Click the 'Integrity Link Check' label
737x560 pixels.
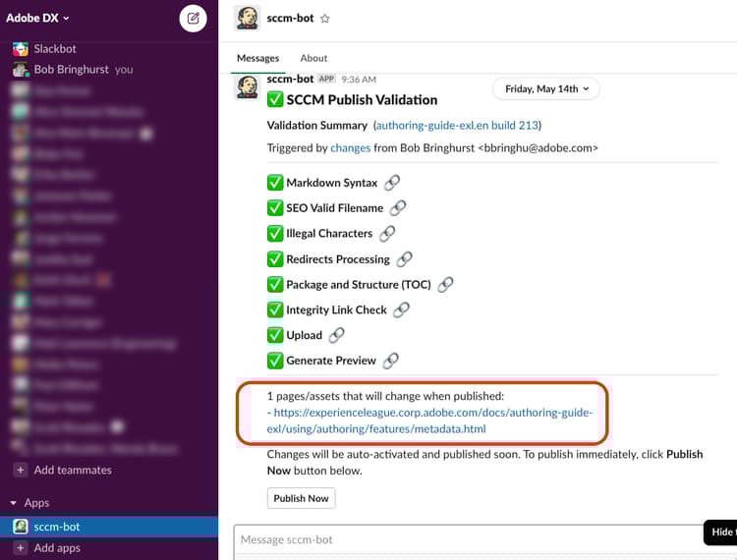click(336, 310)
